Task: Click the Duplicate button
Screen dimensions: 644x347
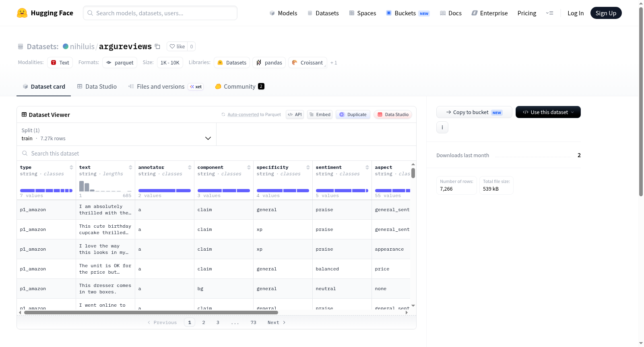Action: 353,114
